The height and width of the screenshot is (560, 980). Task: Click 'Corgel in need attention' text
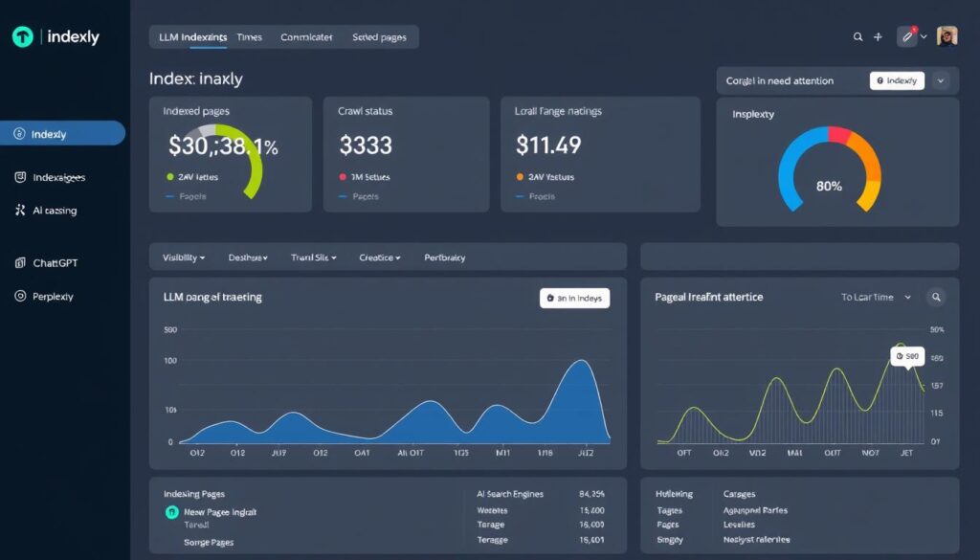(x=779, y=80)
